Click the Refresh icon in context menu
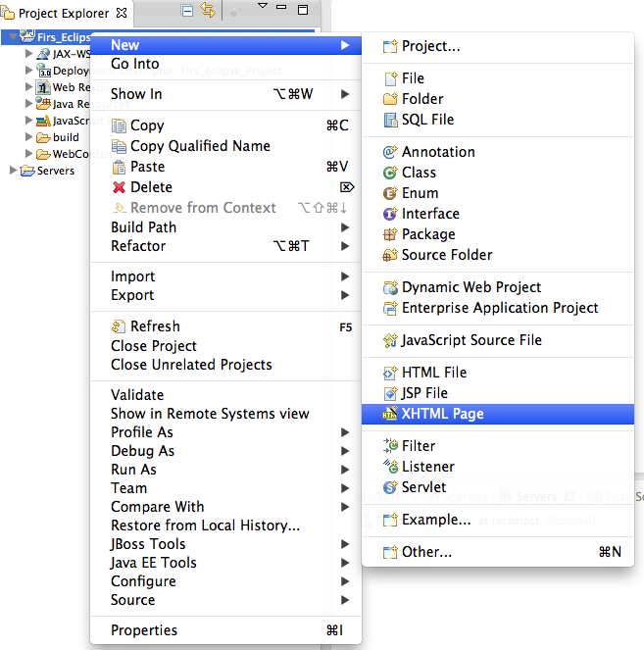 click(x=118, y=326)
